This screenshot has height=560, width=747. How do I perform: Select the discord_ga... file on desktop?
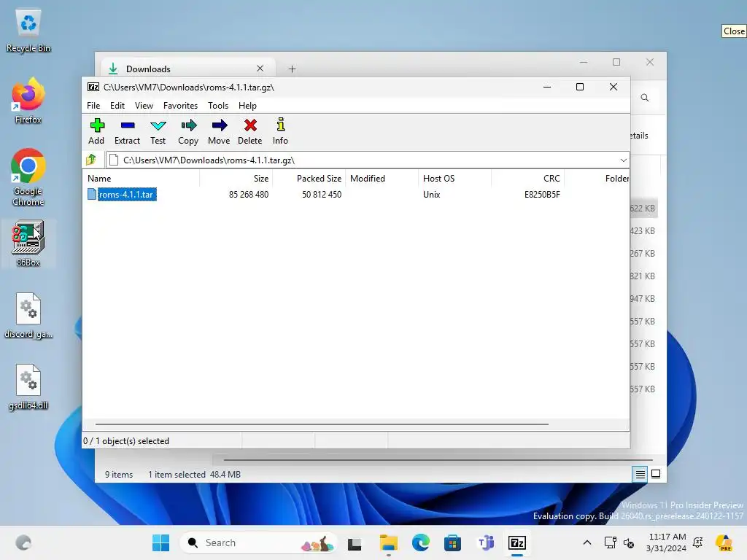(x=28, y=316)
